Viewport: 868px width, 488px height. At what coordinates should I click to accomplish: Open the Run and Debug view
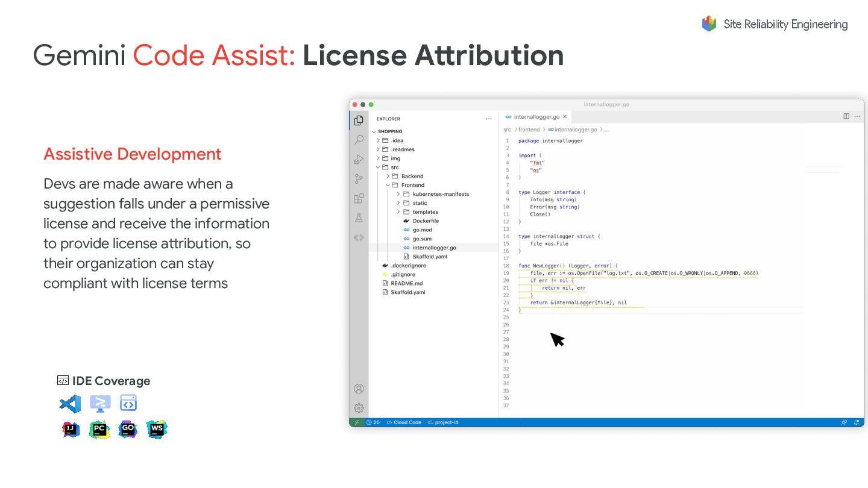click(359, 160)
